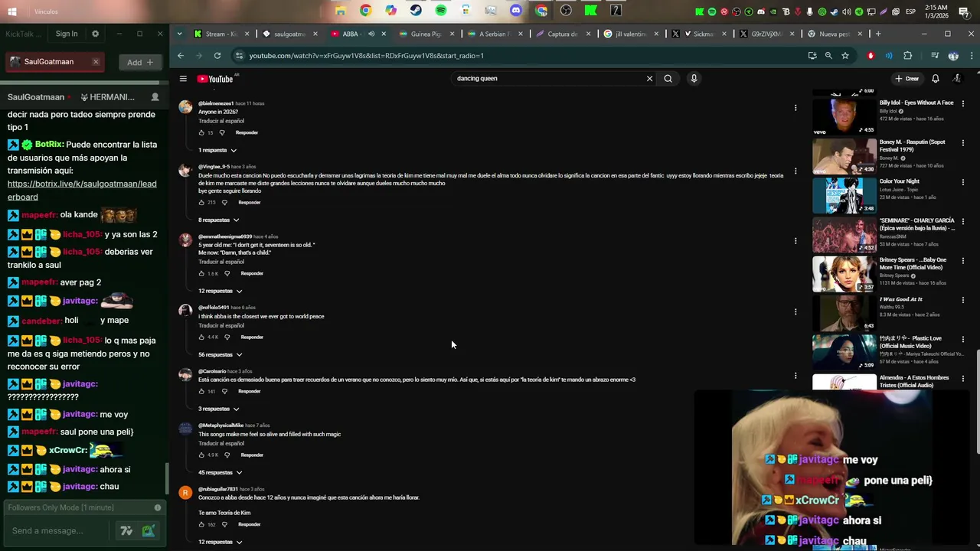Open Britney Spears Baby One More Time thumbnail

844,273
